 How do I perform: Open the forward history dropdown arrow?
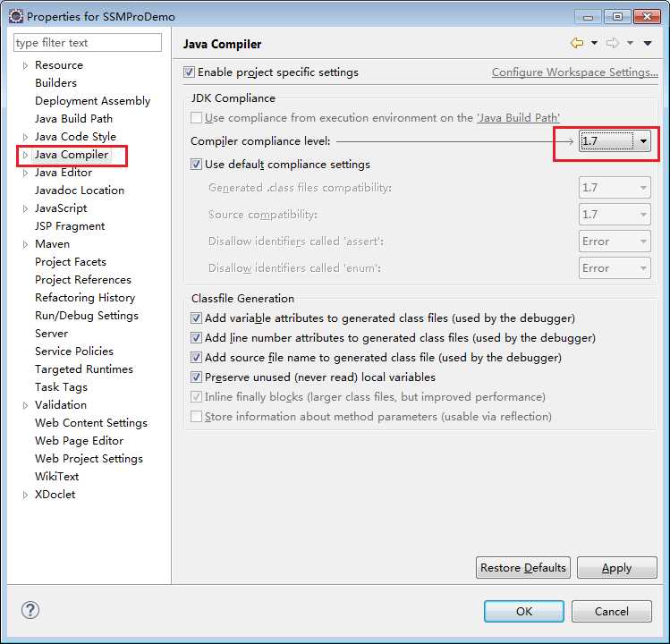[630, 43]
